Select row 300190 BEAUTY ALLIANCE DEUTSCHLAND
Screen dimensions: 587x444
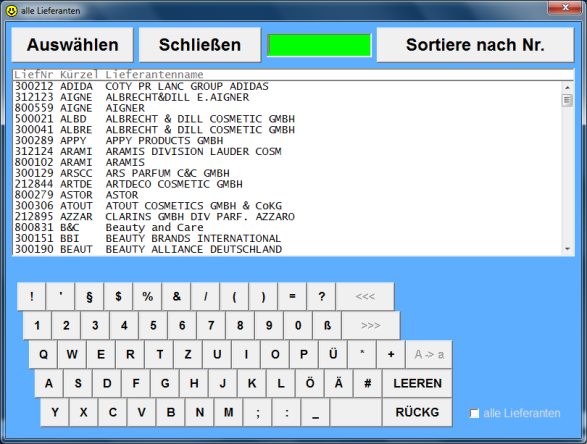[288, 249]
